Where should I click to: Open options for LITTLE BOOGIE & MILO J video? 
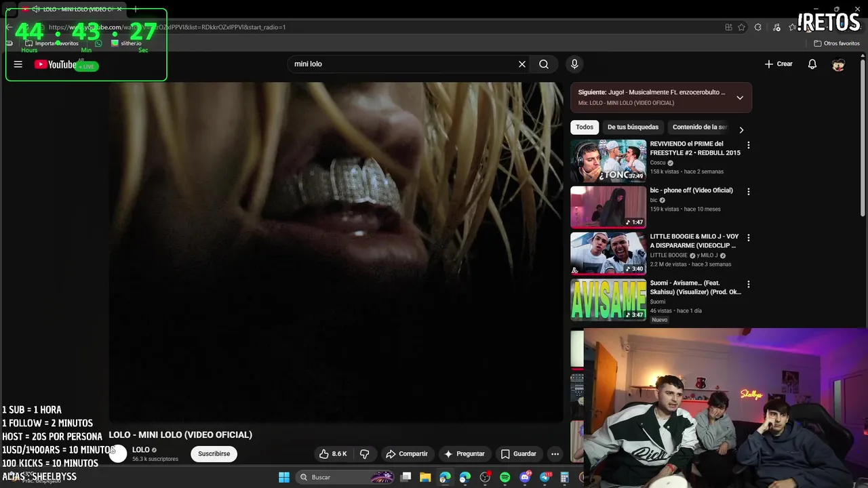[x=749, y=238]
